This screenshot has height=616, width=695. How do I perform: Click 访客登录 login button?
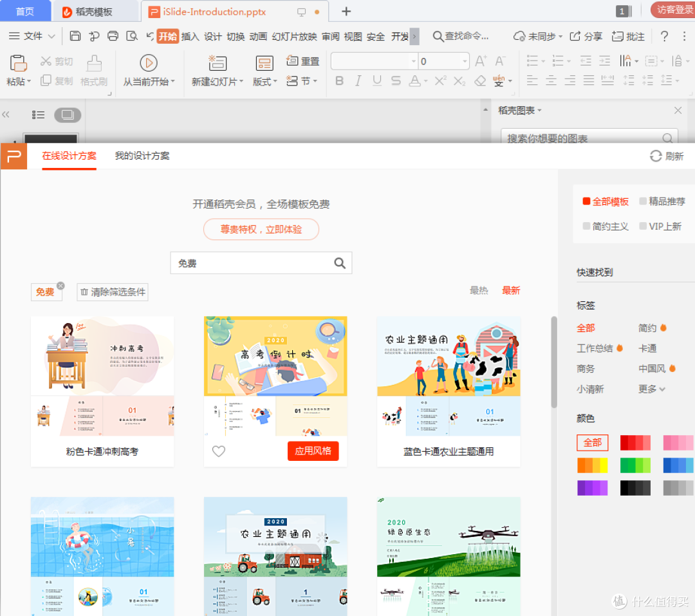pyautogui.click(x=673, y=10)
